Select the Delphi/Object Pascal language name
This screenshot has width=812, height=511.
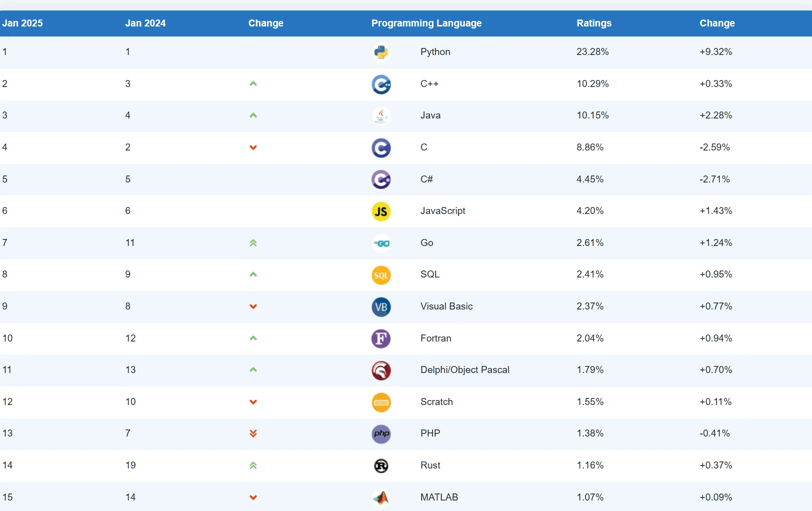[x=465, y=370]
